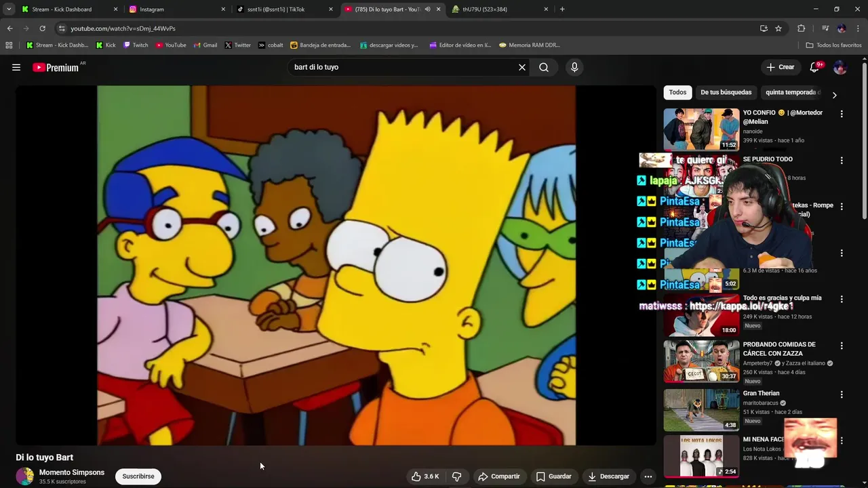Screen dimensions: 868x488
Task: Go back with browser back arrow
Action: (9, 28)
